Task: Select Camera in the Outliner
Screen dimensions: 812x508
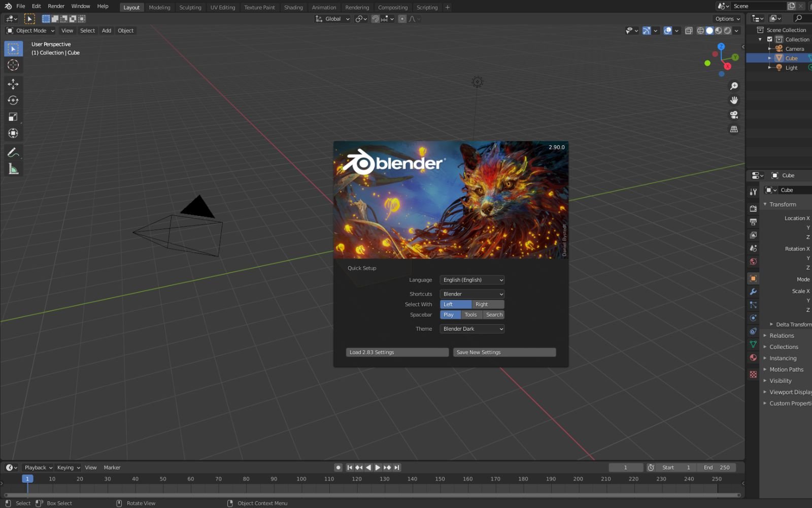Action: pyautogui.click(x=794, y=48)
